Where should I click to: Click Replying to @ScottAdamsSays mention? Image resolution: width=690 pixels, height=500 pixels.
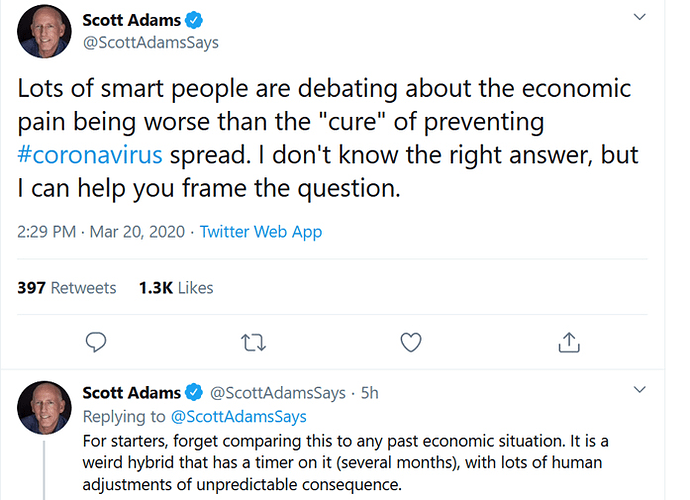239,416
